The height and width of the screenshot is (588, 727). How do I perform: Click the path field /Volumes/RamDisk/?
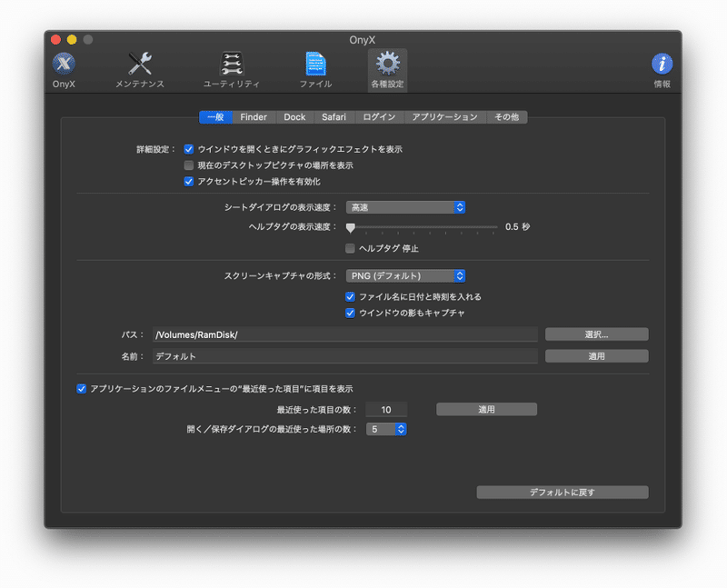[x=345, y=334]
